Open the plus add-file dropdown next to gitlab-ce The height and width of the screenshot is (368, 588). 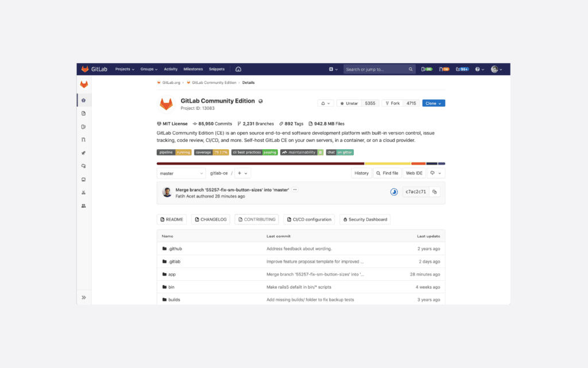(243, 173)
